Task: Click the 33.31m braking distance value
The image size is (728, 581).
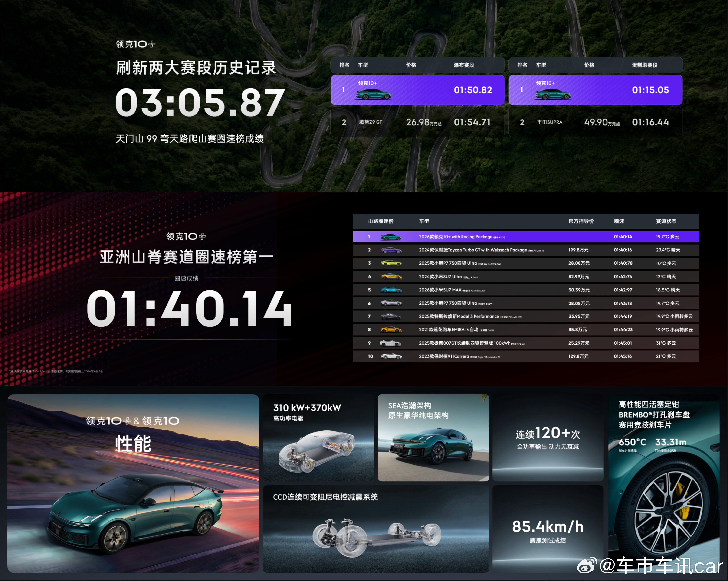Action: coord(671,442)
